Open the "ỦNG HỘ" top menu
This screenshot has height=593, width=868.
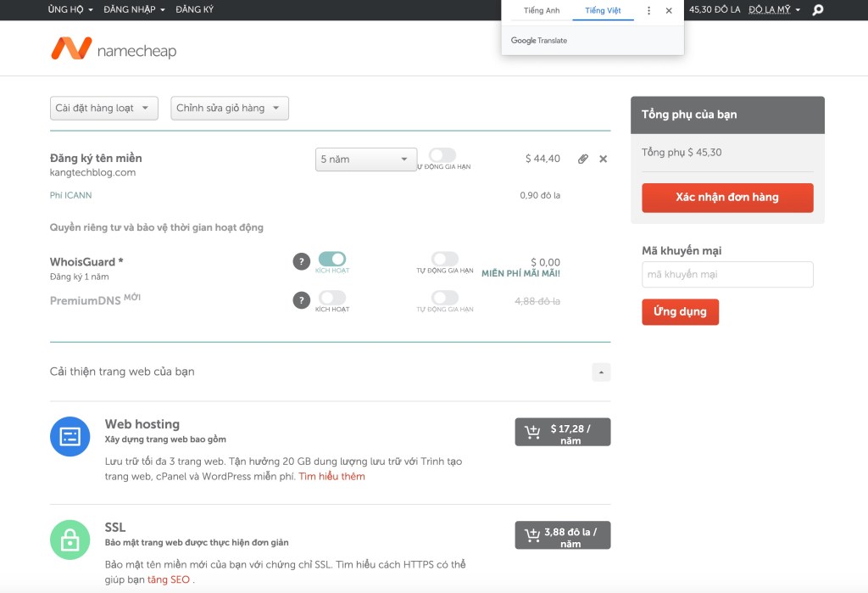coord(70,9)
